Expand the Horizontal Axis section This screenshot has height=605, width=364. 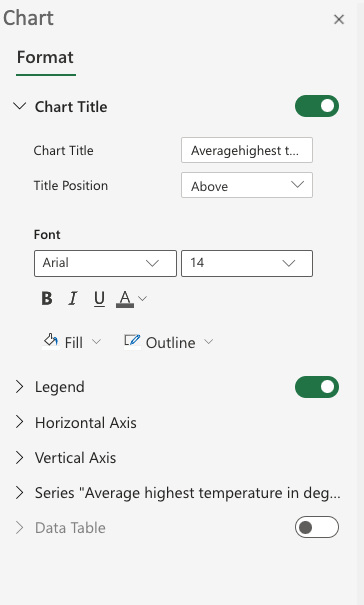coord(76,422)
